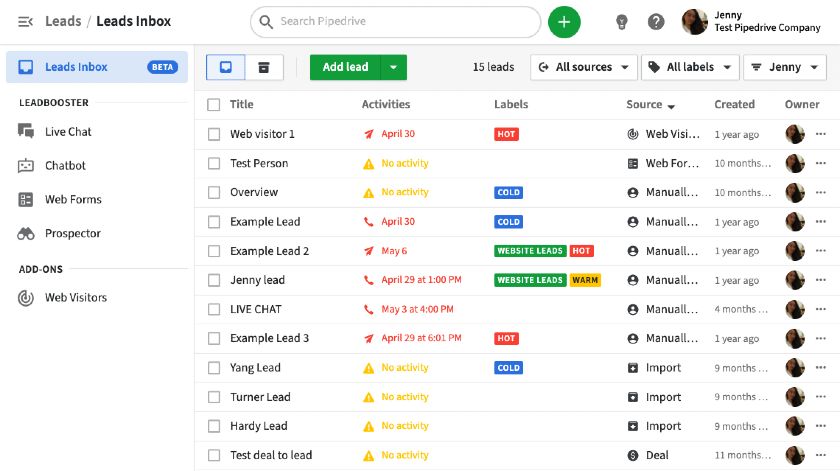Image resolution: width=840 pixels, height=471 pixels.
Task: Check the box for LIVE CHAT lead
Action: [214, 309]
